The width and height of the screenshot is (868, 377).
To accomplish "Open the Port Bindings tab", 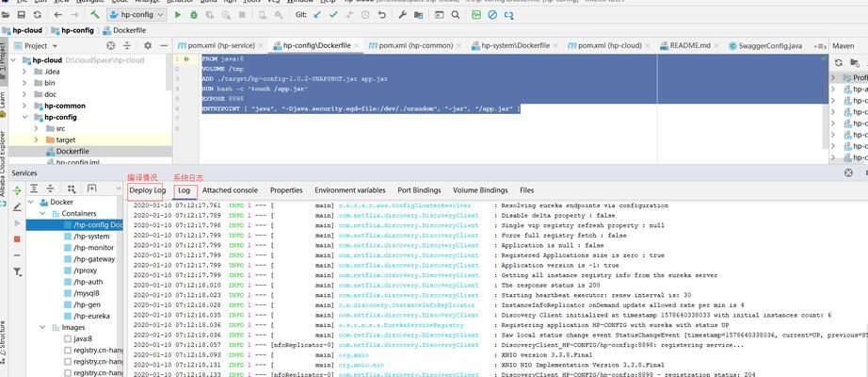I will [x=419, y=190].
